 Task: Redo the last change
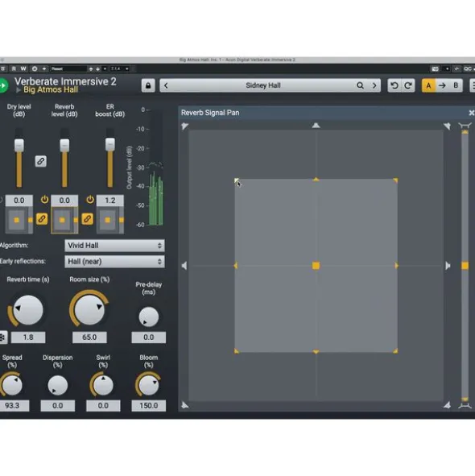[408, 85]
